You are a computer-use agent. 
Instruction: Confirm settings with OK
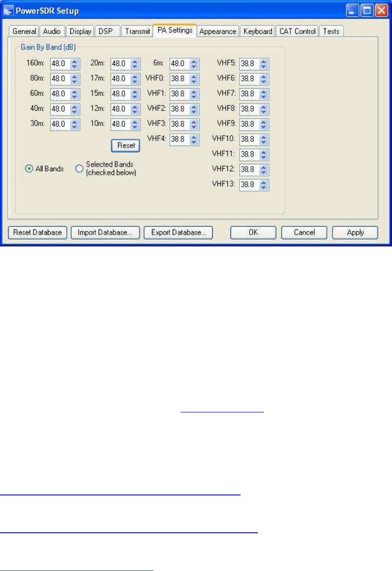pos(253,232)
